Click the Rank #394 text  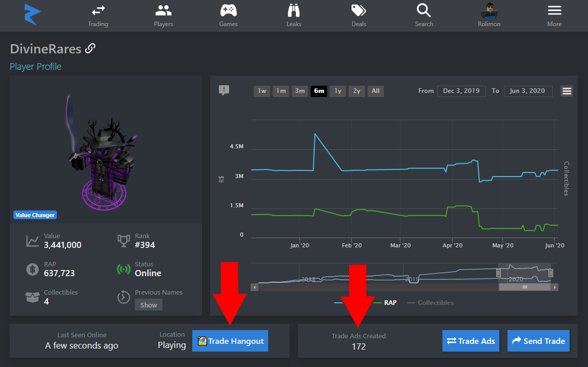[145, 245]
